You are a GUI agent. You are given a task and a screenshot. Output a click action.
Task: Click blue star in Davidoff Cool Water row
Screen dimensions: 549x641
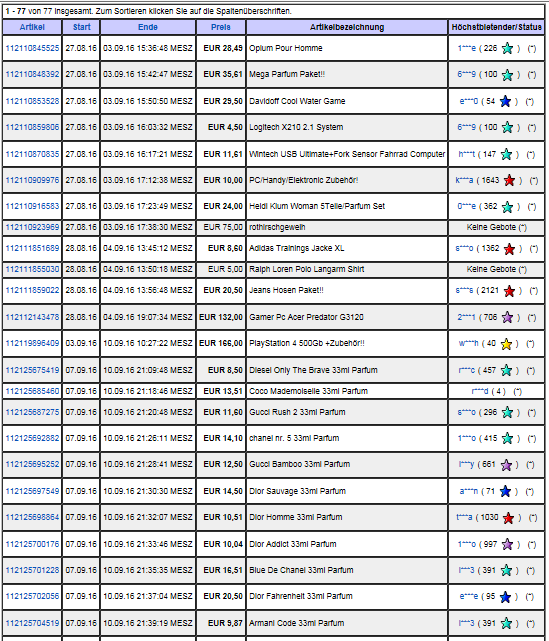click(x=506, y=101)
